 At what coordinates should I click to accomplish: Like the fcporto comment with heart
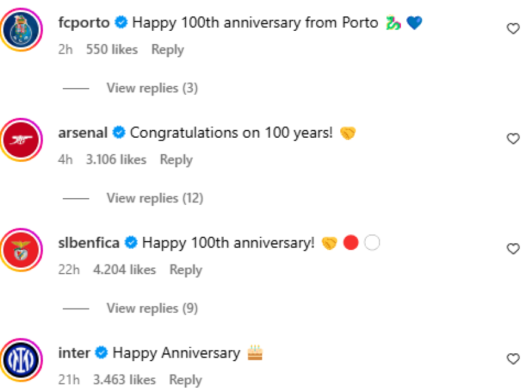tap(513, 28)
